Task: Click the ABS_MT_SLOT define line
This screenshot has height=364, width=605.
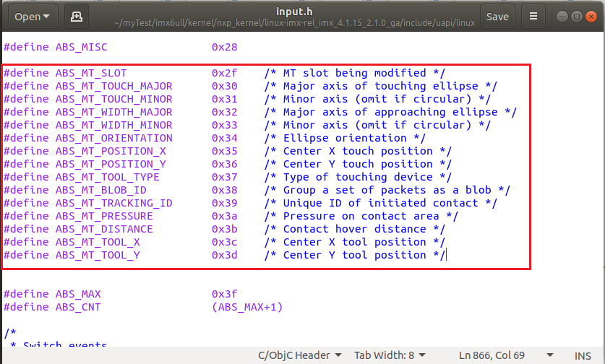Action: (x=224, y=73)
